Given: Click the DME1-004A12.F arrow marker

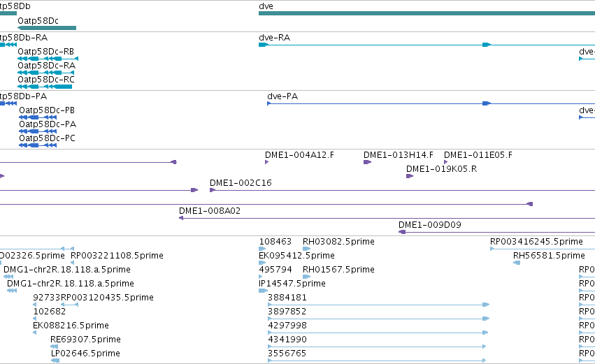Looking at the screenshot, I should (x=267, y=162).
